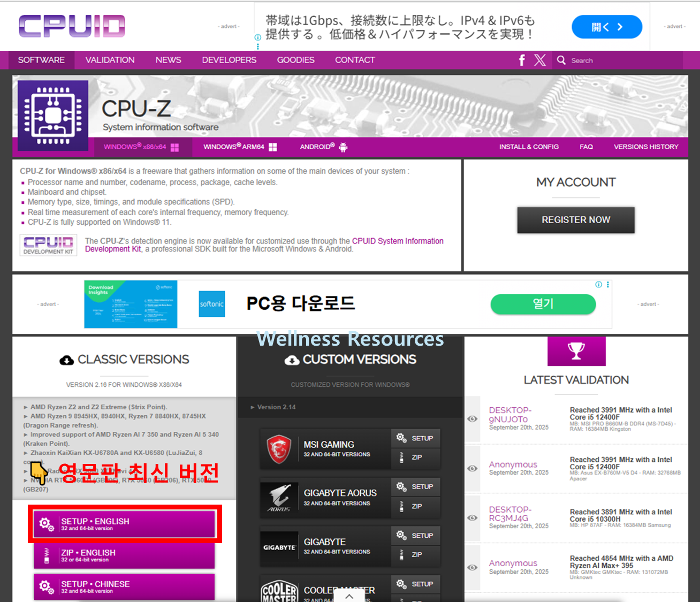The width and height of the screenshot is (700, 602).
Task: Download ZIP • ENGLISH version
Action: pyautogui.click(x=124, y=555)
